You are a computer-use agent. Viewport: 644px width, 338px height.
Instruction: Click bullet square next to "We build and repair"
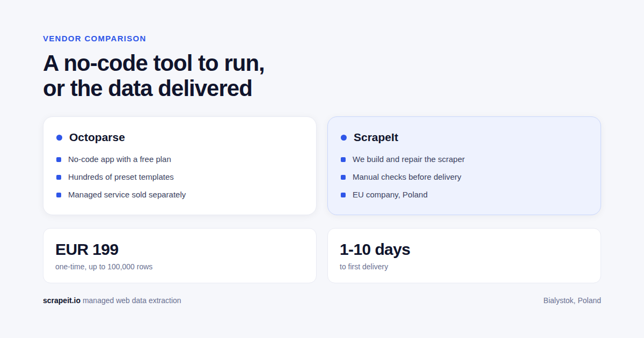tap(343, 159)
